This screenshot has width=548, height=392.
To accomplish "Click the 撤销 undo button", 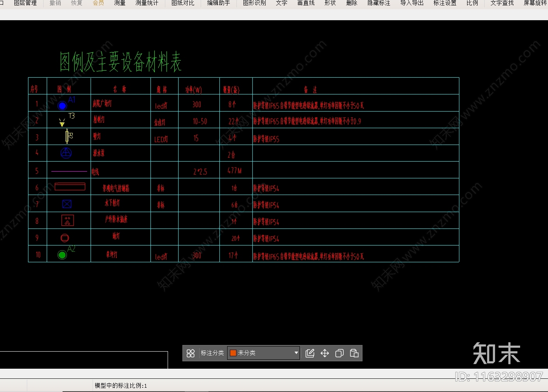I will click(55, 3).
